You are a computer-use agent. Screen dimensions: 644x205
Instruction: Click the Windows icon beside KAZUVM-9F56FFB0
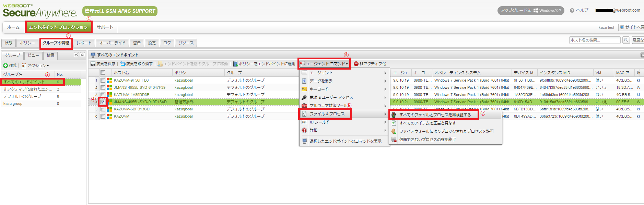[109, 80]
